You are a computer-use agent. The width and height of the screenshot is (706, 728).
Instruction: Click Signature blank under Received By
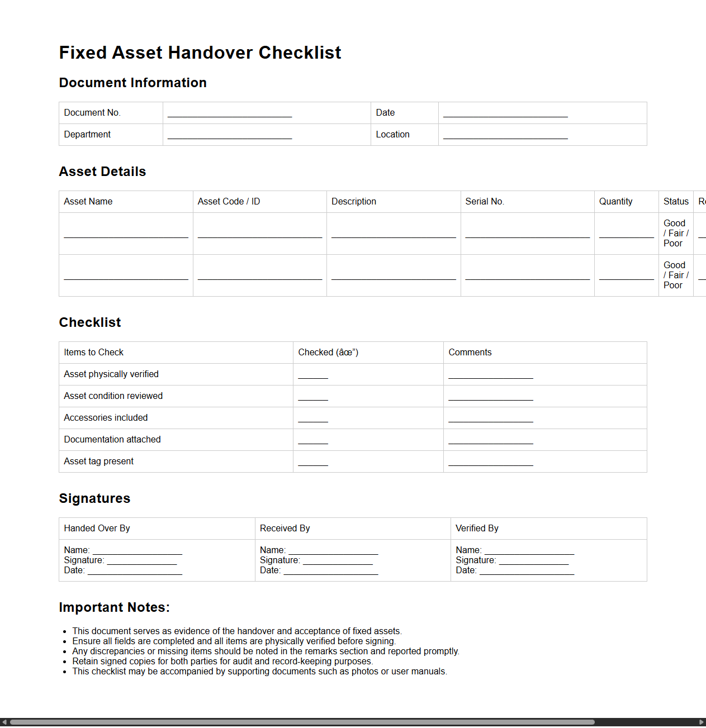(337, 560)
